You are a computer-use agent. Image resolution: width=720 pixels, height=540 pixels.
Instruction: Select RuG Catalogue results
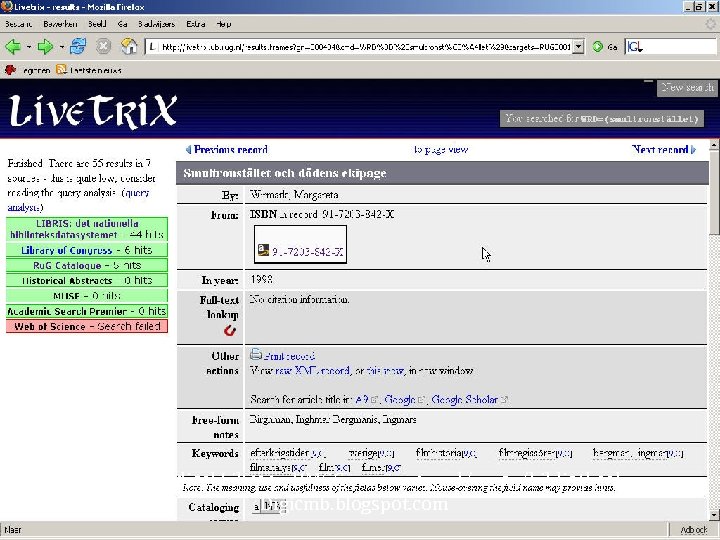pyautogui.click(x=87, y=265)
